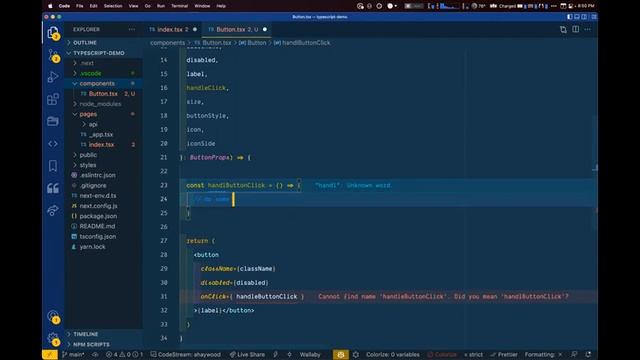Open the folder-shaped project manager icon
The height and width of the screenshot is (360, 640).
53,121
